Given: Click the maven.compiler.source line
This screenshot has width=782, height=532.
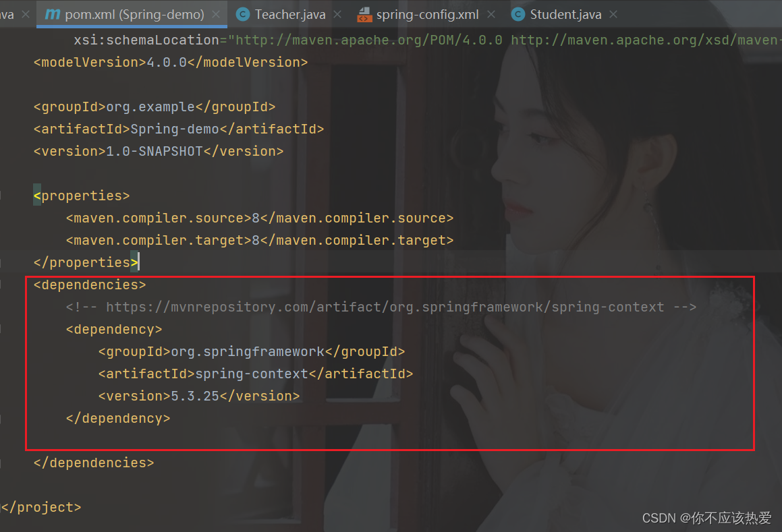Looking at the screenshot, I should click(259, 218).
